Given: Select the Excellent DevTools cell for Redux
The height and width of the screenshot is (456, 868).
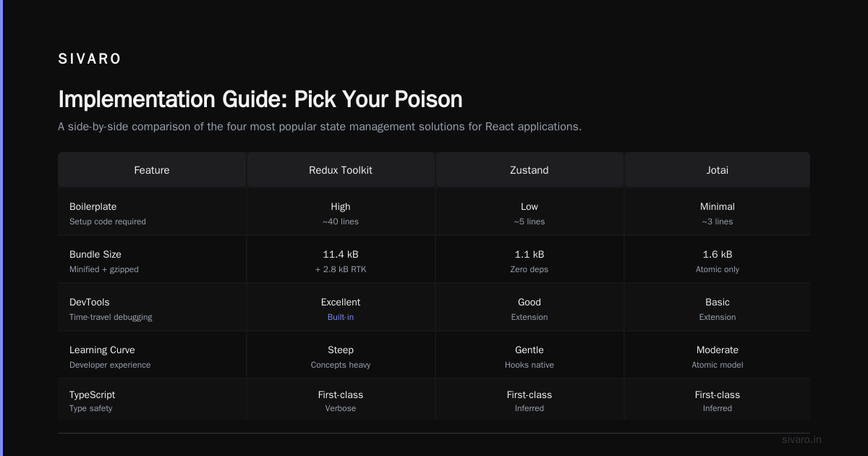Looking at the screenshot, I should pyautogui.click(x=341, y=308).
